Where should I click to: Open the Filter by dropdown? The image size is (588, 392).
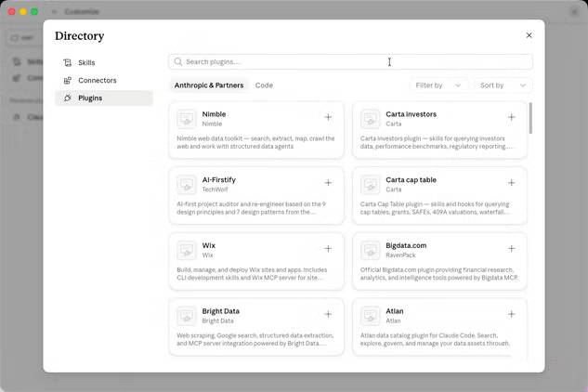coord(438,85)
